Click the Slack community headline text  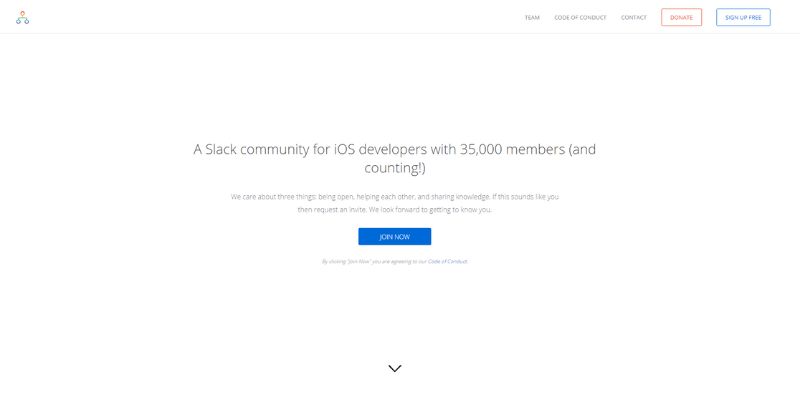(x=394, y=158)
